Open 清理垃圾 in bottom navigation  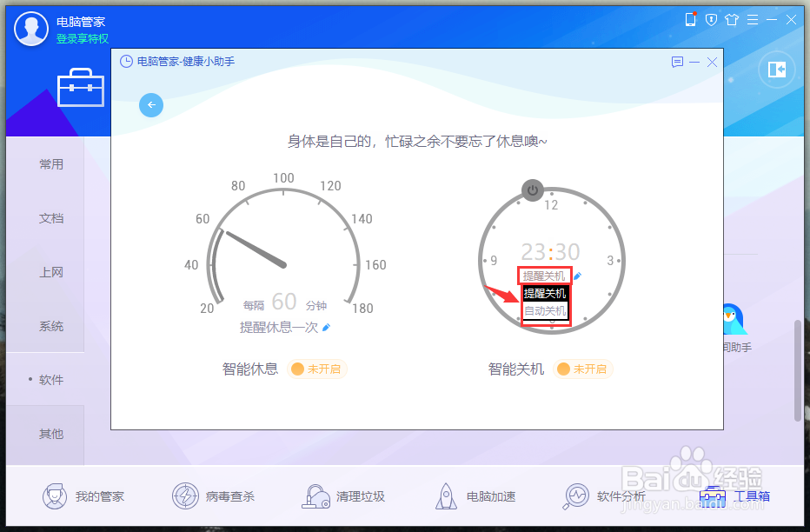click(343, 496)
